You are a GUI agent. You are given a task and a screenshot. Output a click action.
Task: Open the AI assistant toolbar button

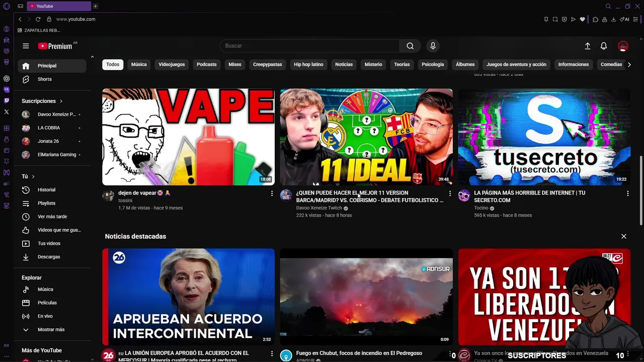(625, 19)
